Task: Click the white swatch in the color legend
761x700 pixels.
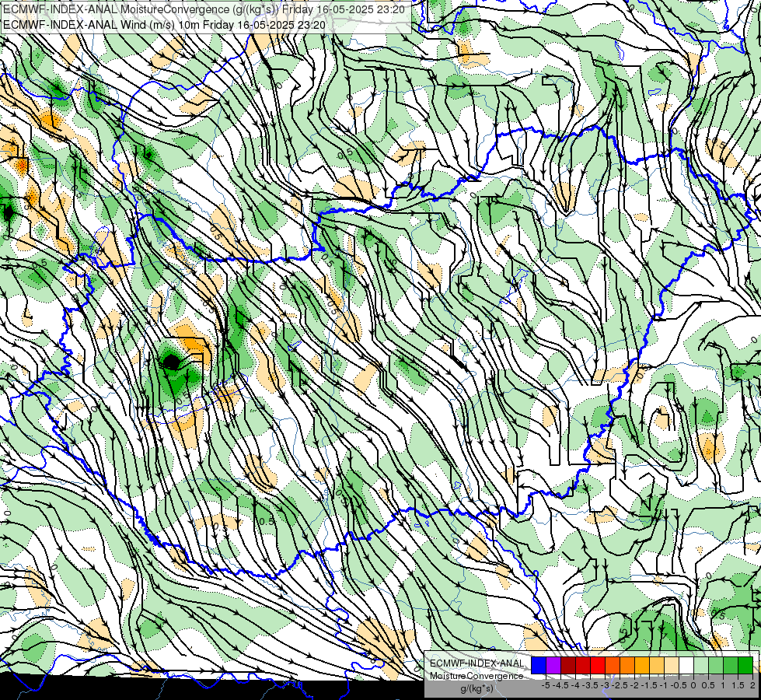Action: 686,665
